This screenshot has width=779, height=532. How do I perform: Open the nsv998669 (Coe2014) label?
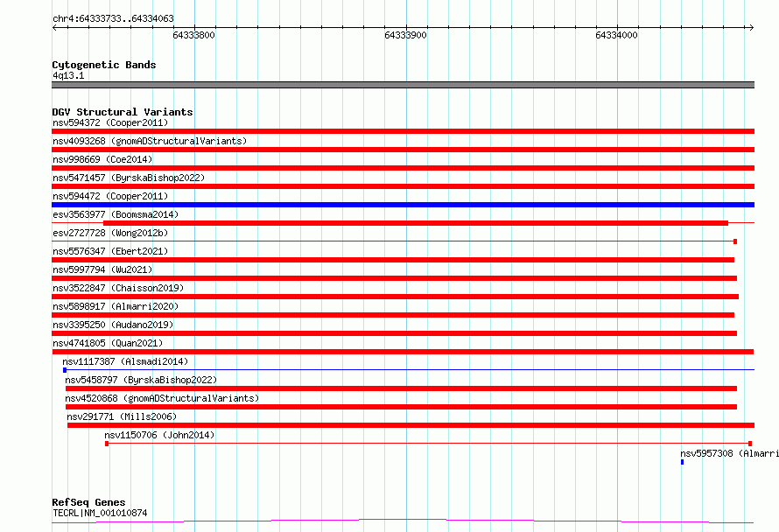coord(102,159)
